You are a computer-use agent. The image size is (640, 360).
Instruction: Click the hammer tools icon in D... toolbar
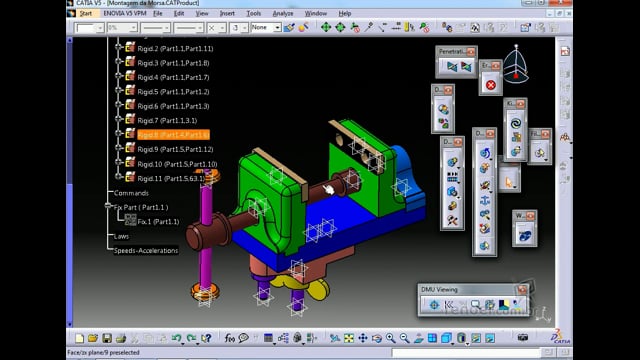[452, 221]
